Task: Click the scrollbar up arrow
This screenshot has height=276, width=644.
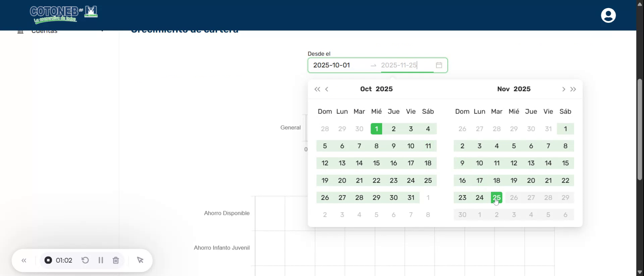Action: pyautogui.click(x=640, y=4)
